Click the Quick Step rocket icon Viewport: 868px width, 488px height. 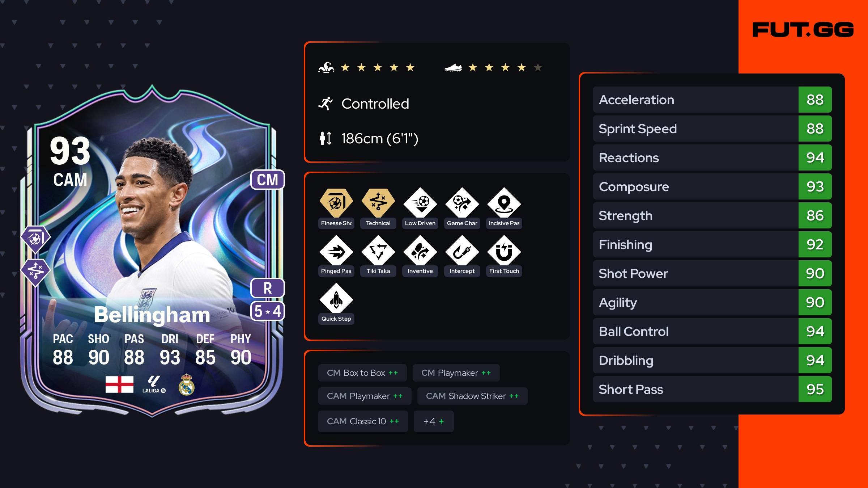pyautogui.click(x=336, y=298)
